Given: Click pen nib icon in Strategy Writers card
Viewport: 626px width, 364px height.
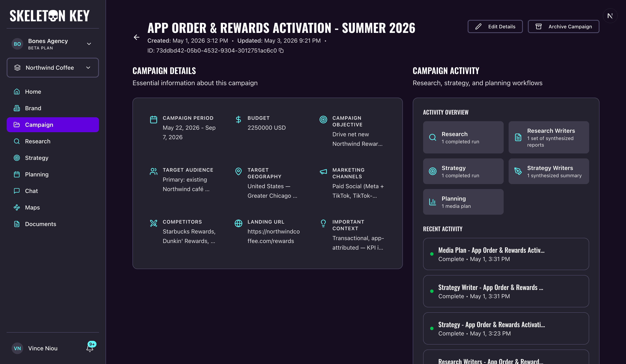Looking at the screenshot, I should coord(518,171).
